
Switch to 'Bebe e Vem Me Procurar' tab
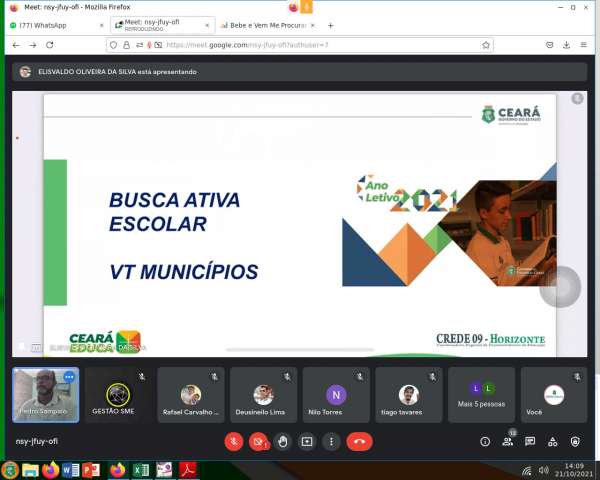click(263, 25)
